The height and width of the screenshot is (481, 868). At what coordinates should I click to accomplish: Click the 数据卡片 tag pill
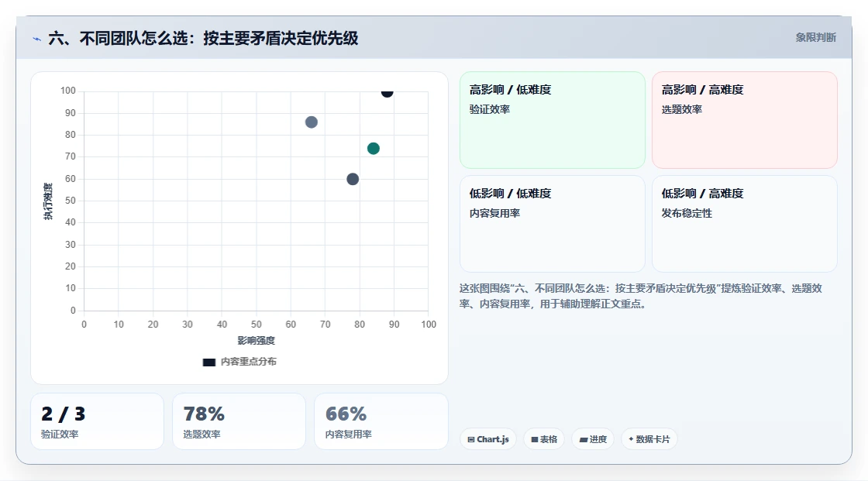pos(649,439)
